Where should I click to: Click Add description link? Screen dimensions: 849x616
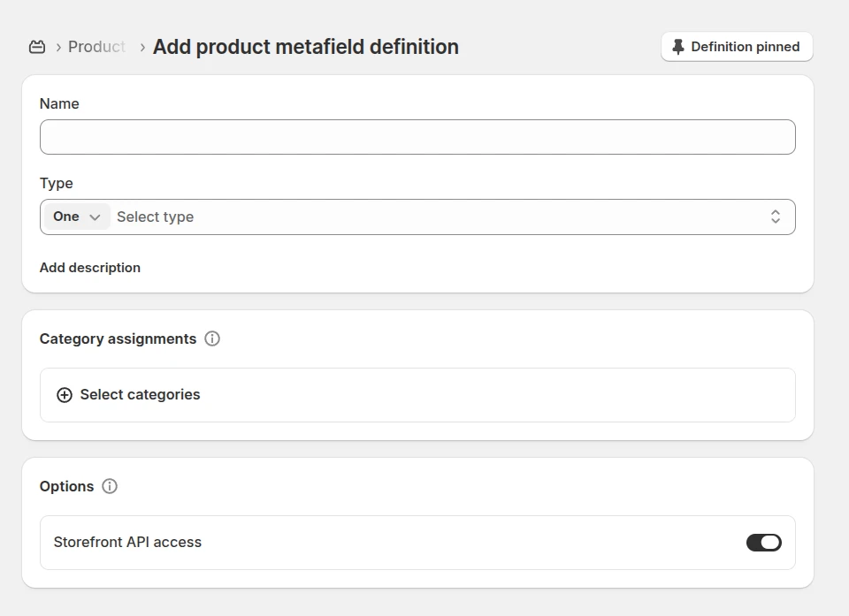90,268
